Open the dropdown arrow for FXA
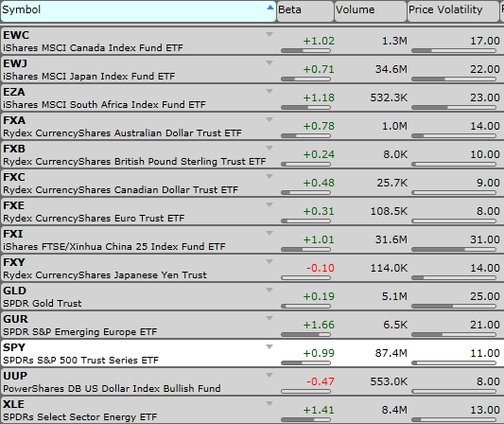The image size is (504, 424). tap(269, 119)
